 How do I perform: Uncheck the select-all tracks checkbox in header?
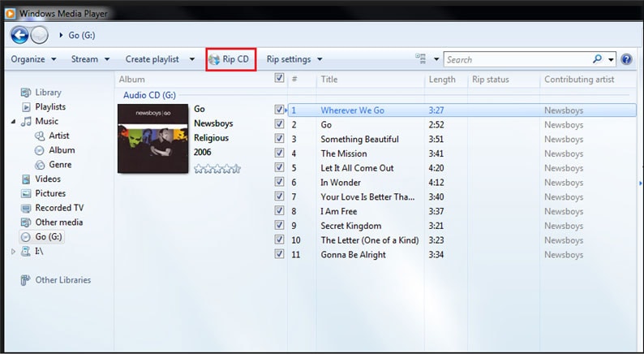(279, 78)
